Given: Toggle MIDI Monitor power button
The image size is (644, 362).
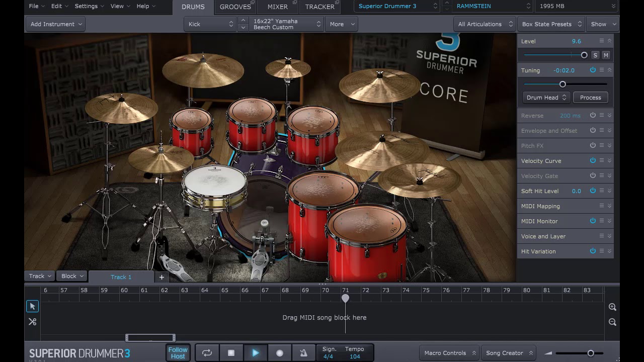Looking at the screenshot, I should click(x=593, y=221).
